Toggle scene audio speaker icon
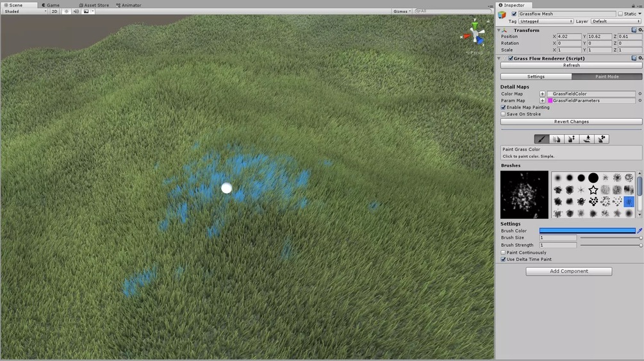 pos(76,12)
